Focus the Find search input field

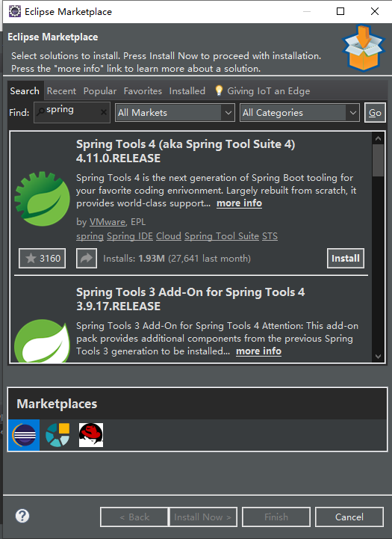[72, 112]
